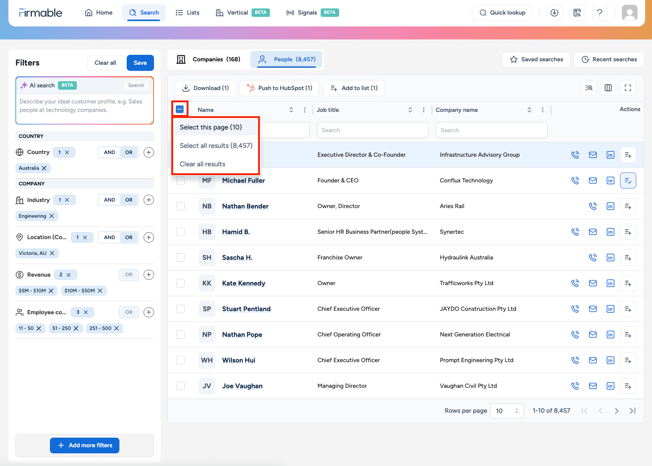
Task: Focus the AI search description box
Action: click(85, 106)
